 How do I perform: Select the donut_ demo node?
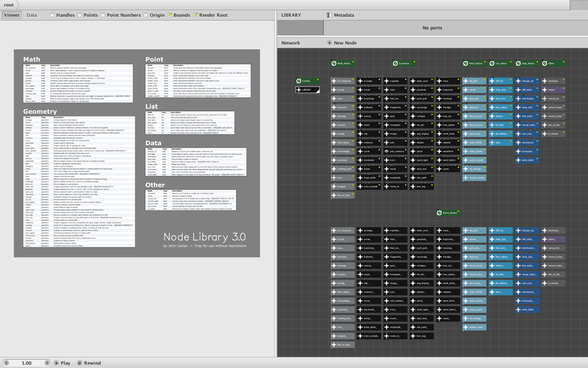click(x=369, y=319)
